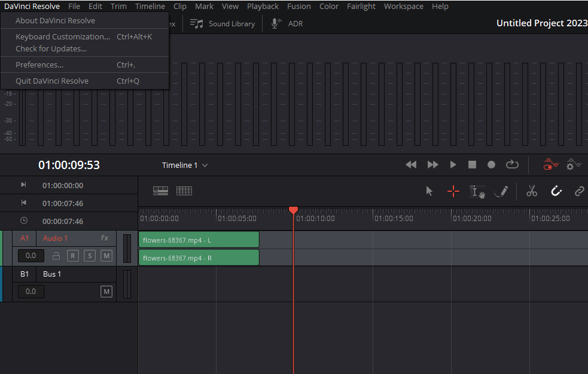Open the Clip menu
This screenshot has height=374, width=588.
(180, 7)
